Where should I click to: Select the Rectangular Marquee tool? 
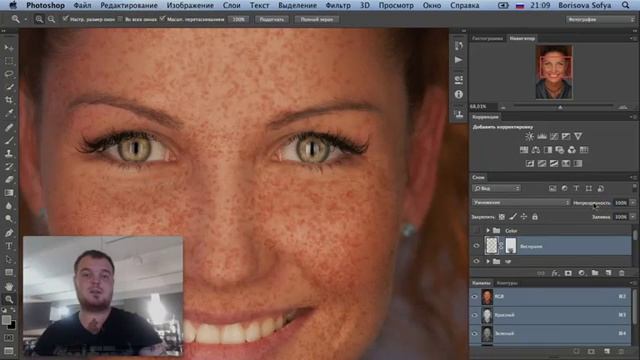click(x=9, y=61)
